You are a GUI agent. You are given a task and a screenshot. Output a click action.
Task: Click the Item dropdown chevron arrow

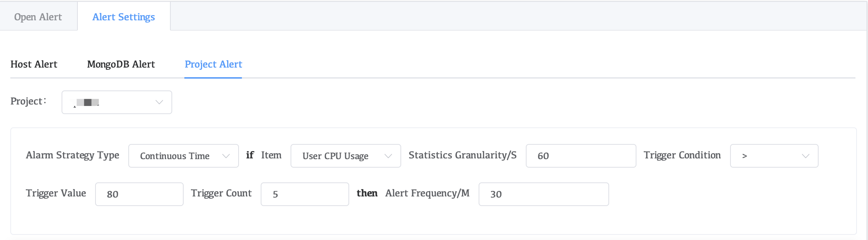388,156
